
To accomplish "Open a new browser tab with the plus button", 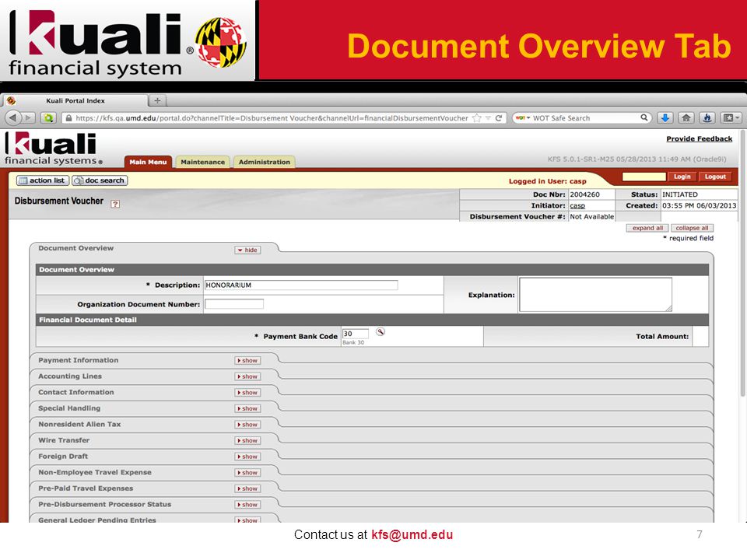I will tap(157, 100).
